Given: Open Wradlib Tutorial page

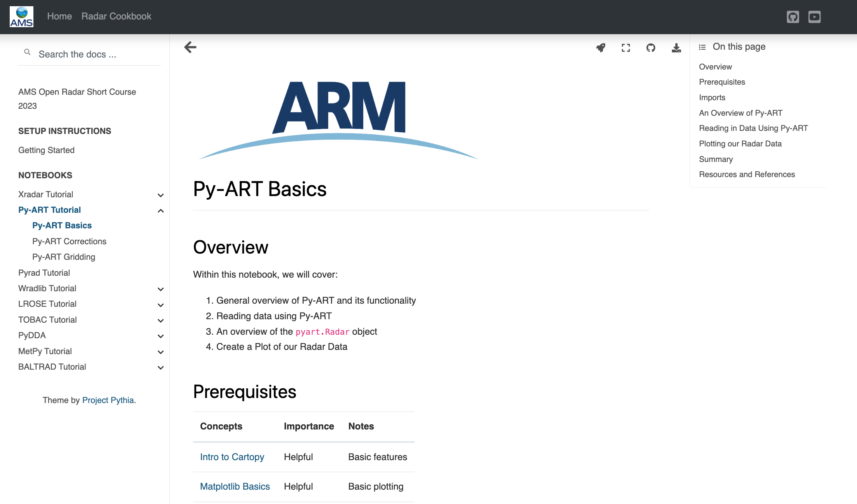Looking at the screenshot, I should tap(47, 288).
